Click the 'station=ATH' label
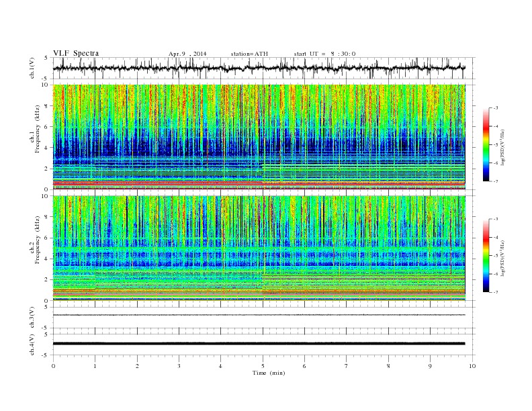Screen dimensions: 532x411 coord(249,54)
